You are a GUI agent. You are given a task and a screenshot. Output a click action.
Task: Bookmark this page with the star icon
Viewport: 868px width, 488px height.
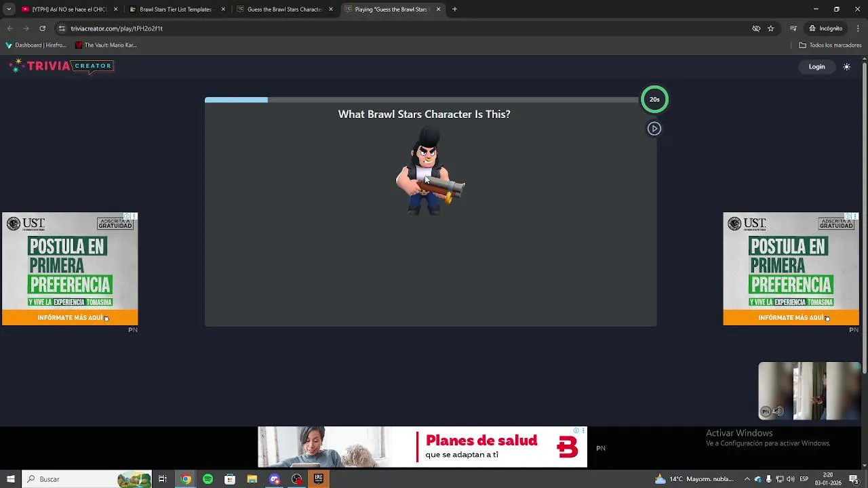[x=770, y=28]
